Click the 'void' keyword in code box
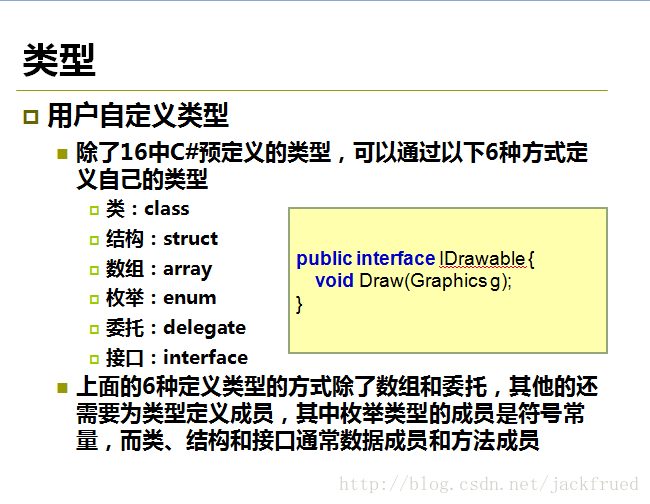The height and width of the screenshot is (504, 650). point(334,281)
